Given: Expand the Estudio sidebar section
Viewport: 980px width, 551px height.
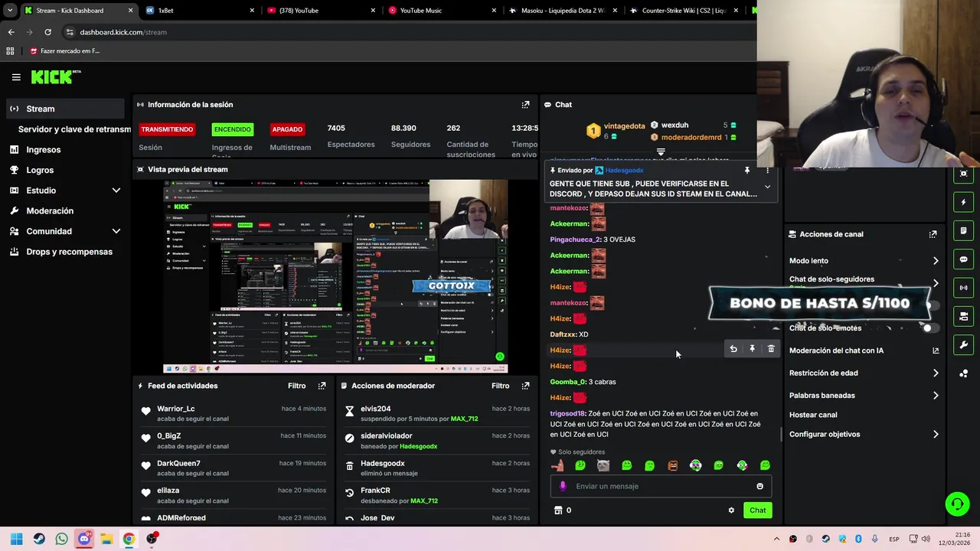Looking at the screenshot, I should 116,191.
